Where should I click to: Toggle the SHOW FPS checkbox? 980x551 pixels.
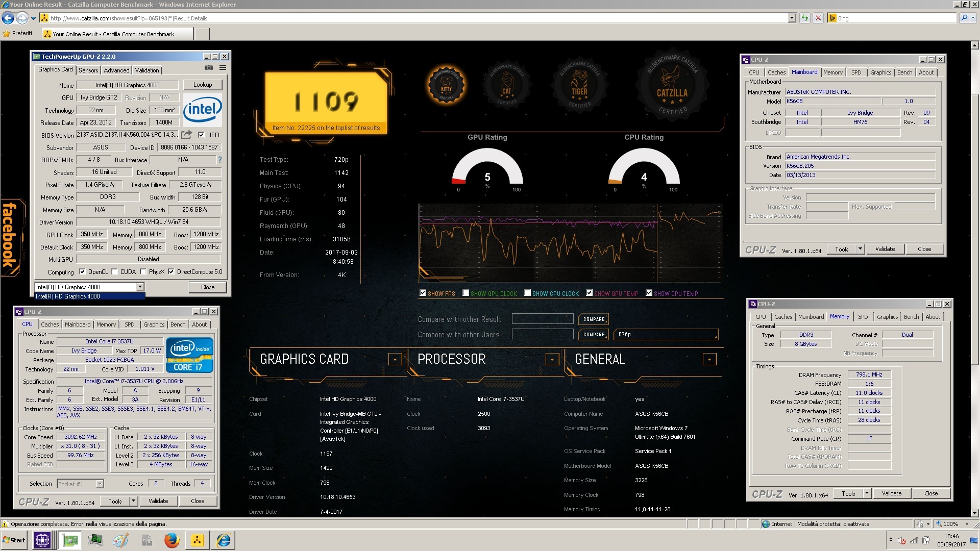(x=423, y=293)
